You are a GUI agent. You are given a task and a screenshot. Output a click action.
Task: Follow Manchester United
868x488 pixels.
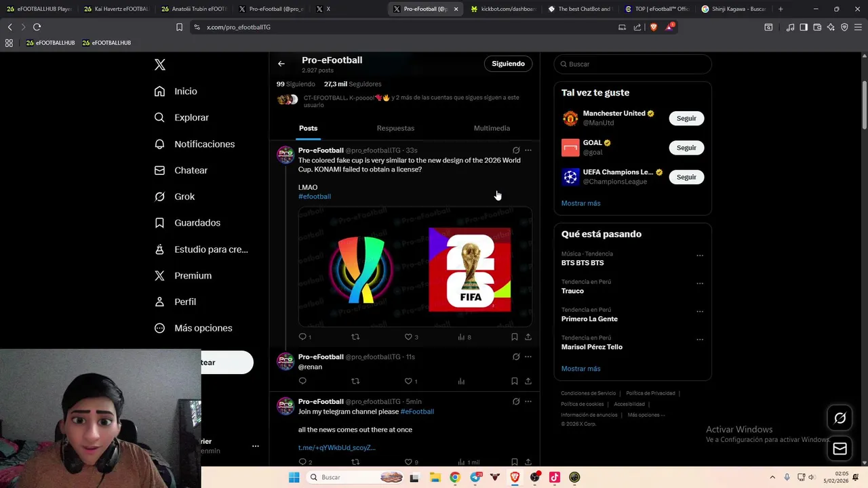(686, 118)
